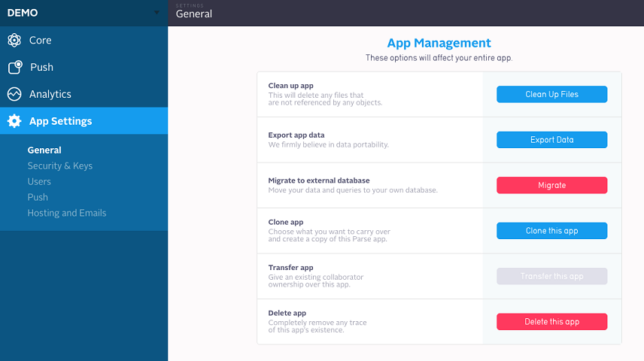Open Hosting and Emails settings
644x361 pixels.
(x=67, y=213)
